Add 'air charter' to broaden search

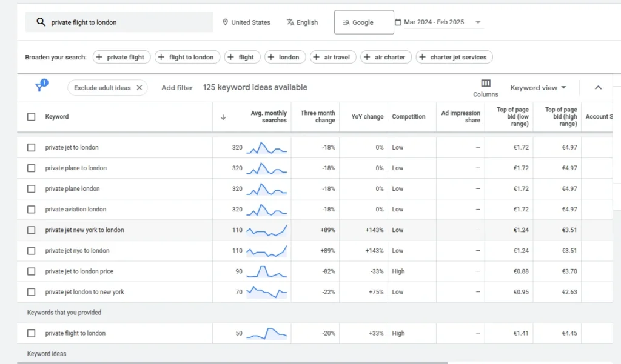click(x=386, y=57)
